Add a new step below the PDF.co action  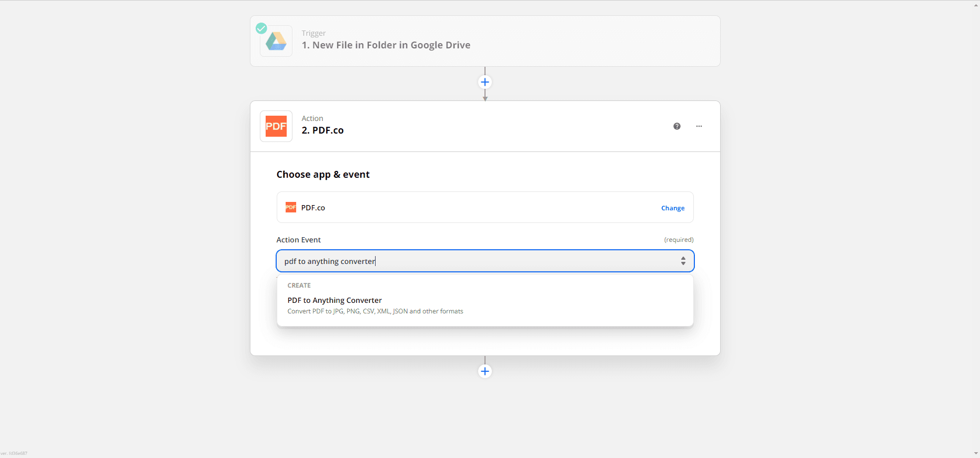(484, 371)
